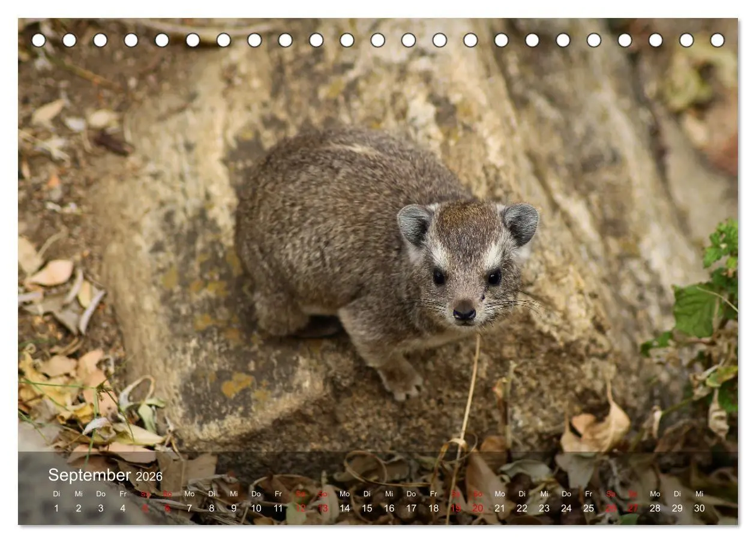Select date 2 in the calendar strip
The width and height of the screenshot is (756, 543).
79,508
